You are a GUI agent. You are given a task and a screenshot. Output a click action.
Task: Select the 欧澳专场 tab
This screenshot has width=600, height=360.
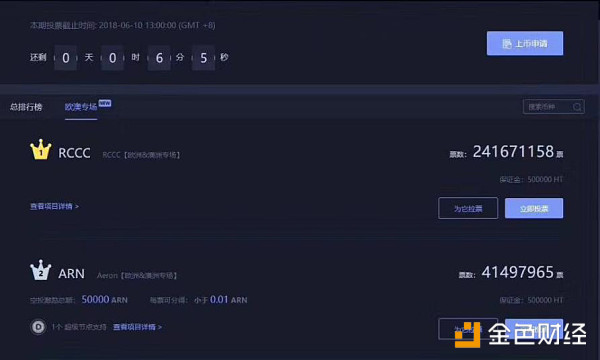(x=81, y=107)
